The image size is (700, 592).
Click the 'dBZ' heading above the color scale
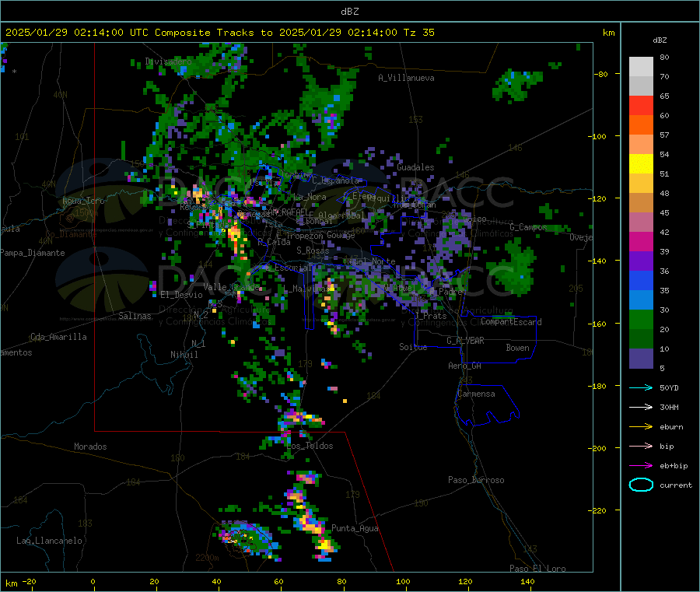tap(660, 40)
